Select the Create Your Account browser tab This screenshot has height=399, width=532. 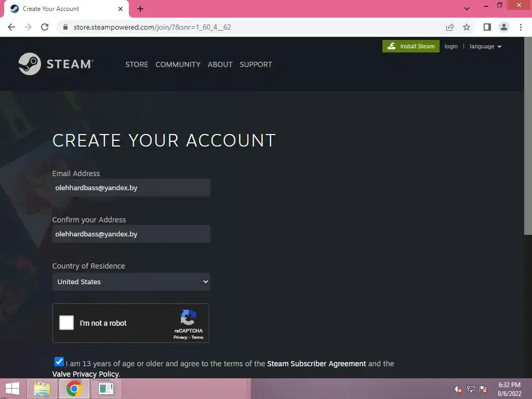tap(66, 9)
